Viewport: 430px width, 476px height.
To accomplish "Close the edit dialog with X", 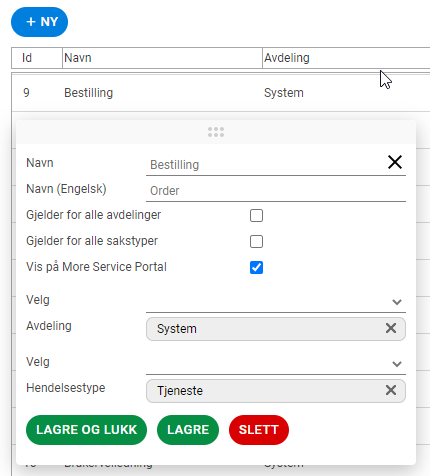I will [x=395, y=162].
